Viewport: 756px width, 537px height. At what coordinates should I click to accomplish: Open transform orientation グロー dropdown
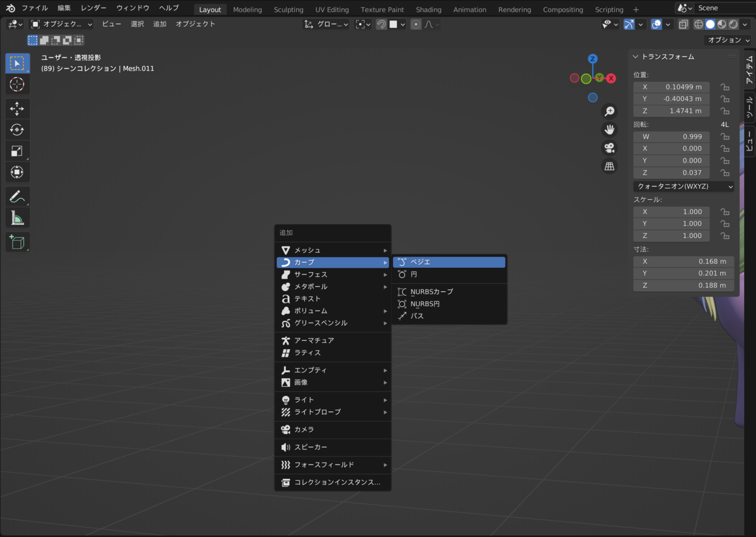point(326,24)
